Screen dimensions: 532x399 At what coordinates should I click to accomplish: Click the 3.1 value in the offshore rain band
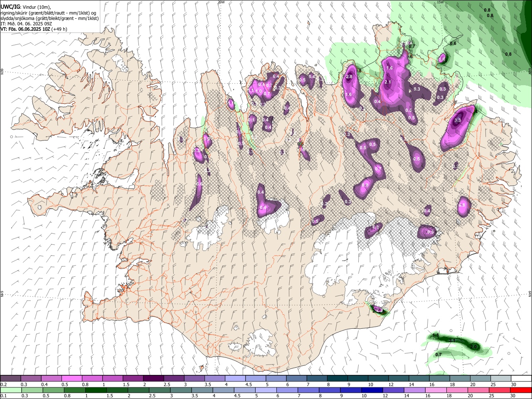click(453, 340)
